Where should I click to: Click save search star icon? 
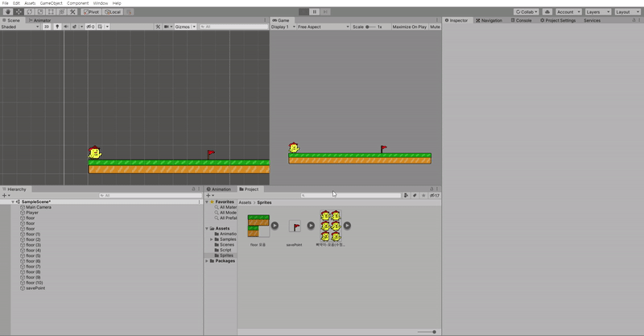click(x=423, y=196)
